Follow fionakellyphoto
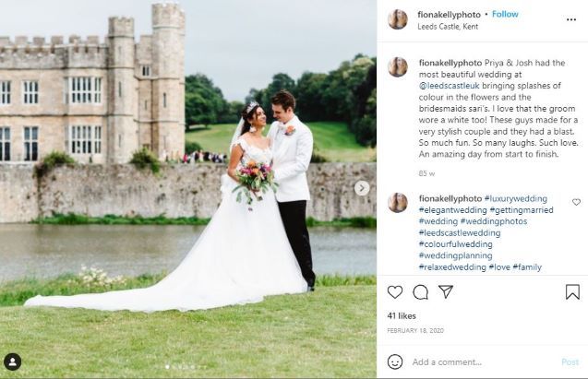The height and width of the screenshot is (379, 588). pyautogui.click(x=505, y=14)
